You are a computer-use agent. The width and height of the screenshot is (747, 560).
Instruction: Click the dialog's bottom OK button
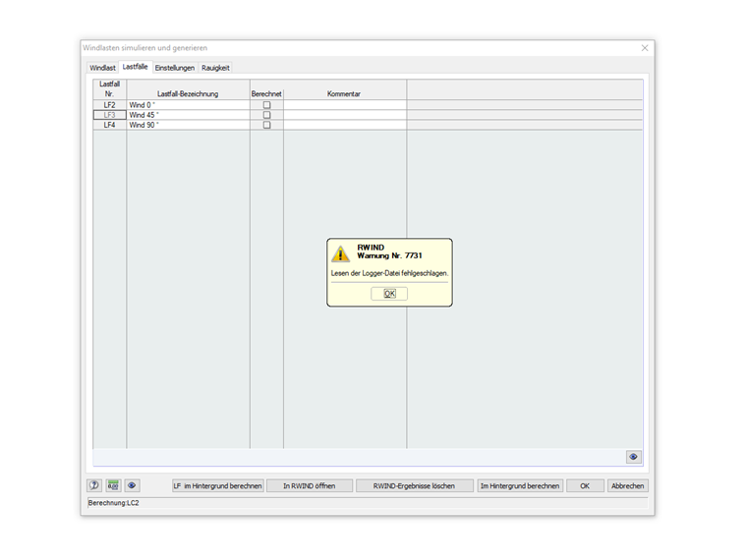[x=585, y=485]
